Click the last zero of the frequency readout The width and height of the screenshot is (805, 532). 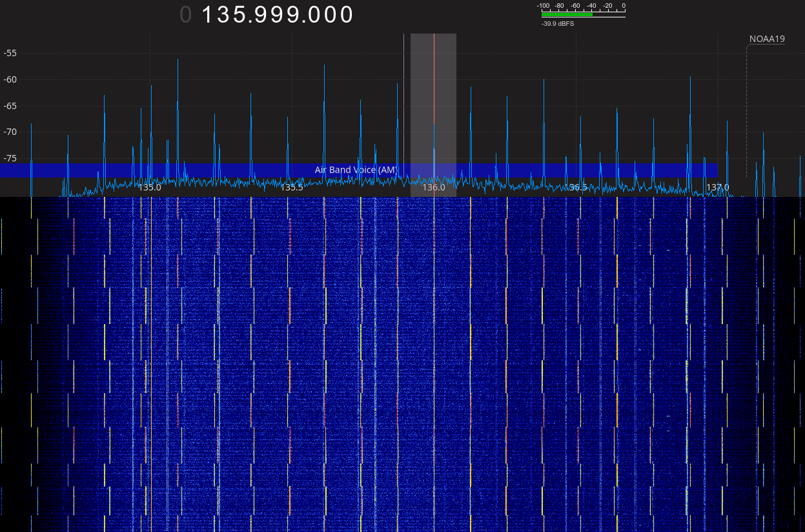[x=347, y=15]
